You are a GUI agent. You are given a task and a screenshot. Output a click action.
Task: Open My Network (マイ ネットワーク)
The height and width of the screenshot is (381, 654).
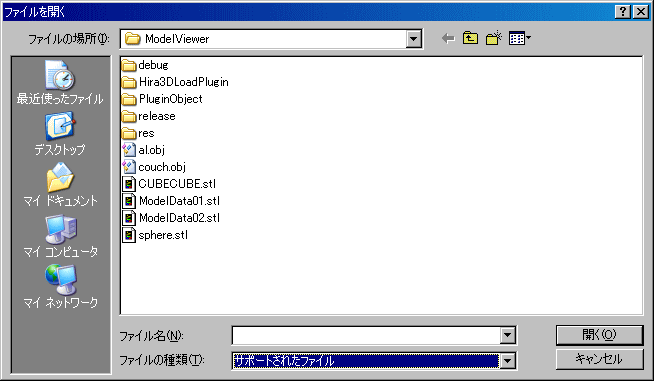click(60, 287)
